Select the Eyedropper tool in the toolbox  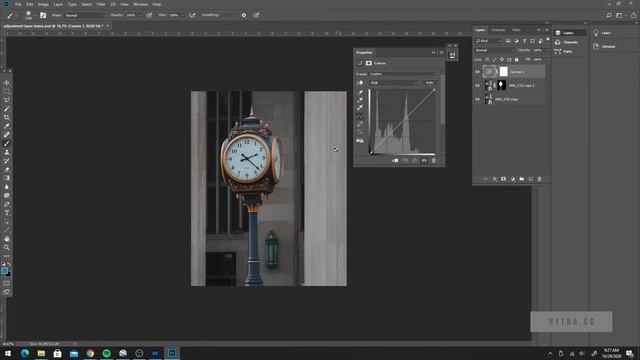pos(7,126)
